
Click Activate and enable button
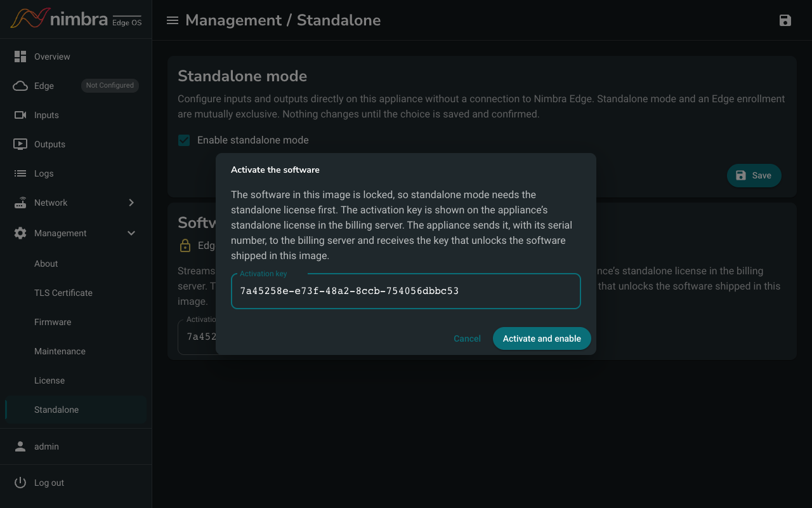pos(542,338)
